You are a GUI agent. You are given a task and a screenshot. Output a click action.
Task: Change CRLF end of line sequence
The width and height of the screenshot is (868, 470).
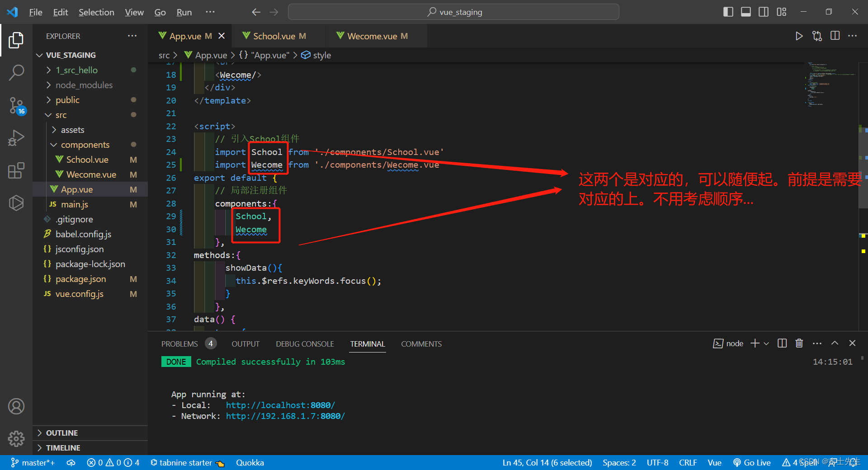tap(688, 462)
